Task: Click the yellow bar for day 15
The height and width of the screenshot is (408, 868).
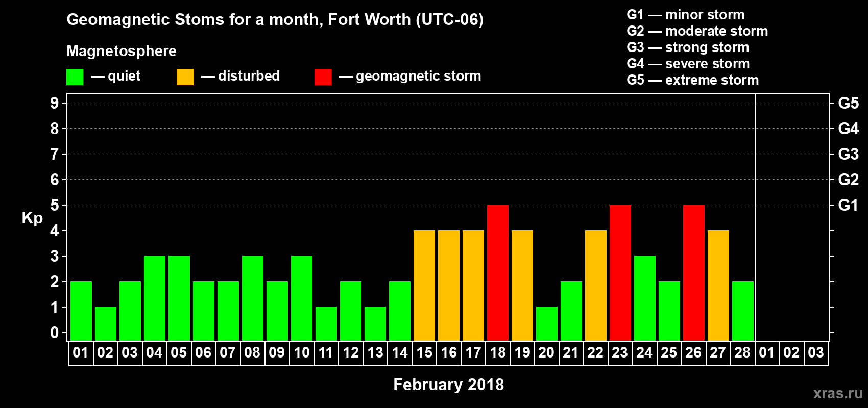Action: coord(424,286)
